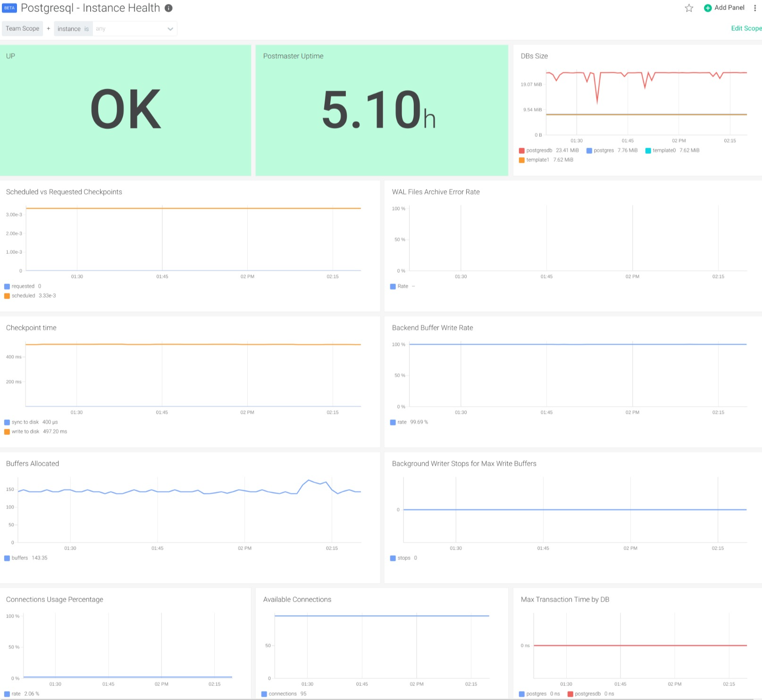Screen dimensions: 762x700
Task: Click the green Add Panel plus icon
Action: pyautogui.click(x=707, y=8)
